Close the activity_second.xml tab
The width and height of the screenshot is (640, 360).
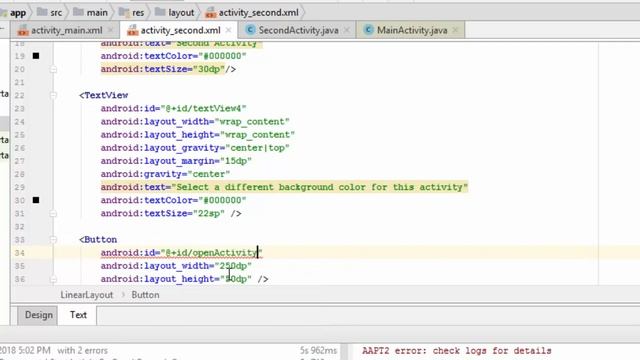click(x=229, y=30)
